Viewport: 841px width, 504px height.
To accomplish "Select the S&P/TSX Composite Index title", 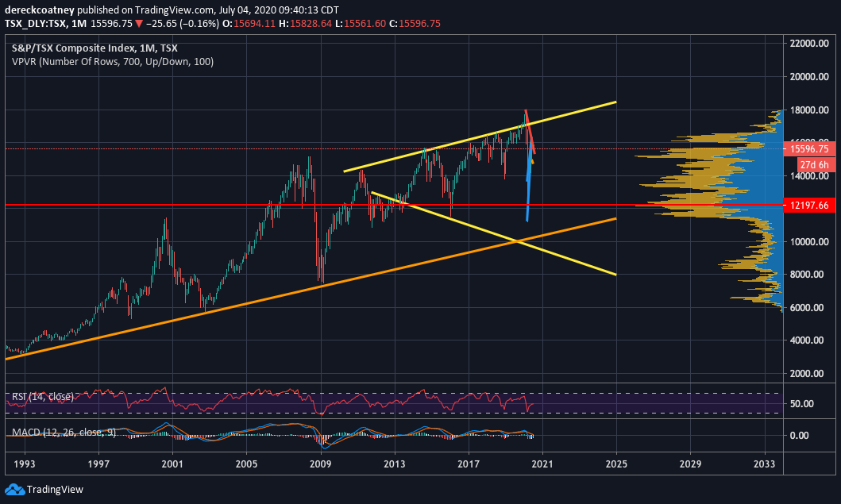I will click(x=95, y=48).
